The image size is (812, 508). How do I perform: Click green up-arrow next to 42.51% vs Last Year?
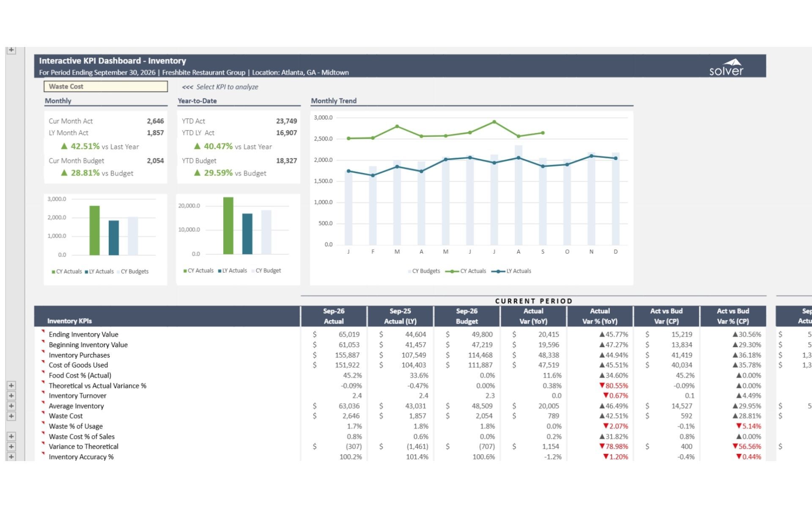click(x=64, y=146)
